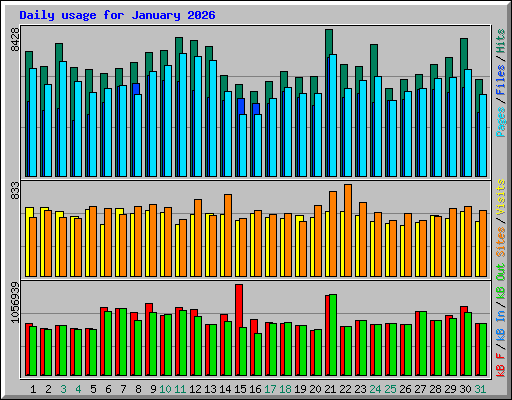
Task: Click the 833 axis value
Action: tap(15, 191)
